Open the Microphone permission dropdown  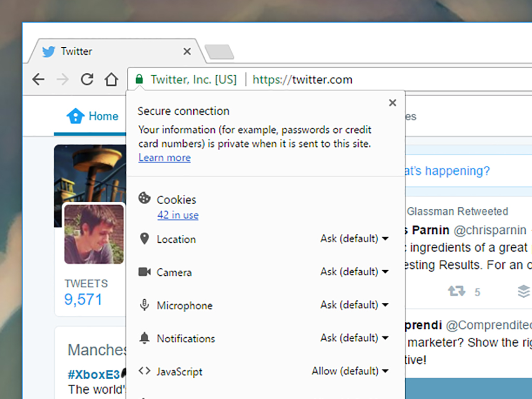point(354,305)
